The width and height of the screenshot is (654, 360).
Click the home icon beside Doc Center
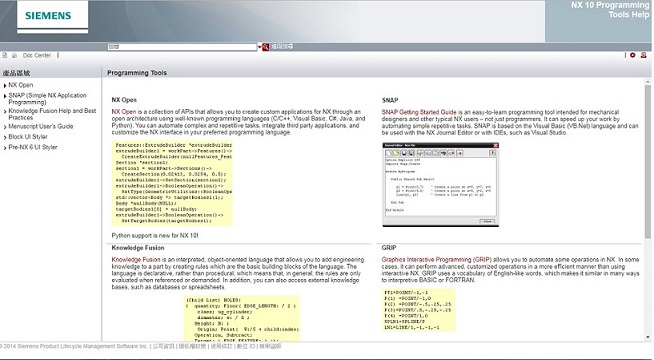click(15, 55)
